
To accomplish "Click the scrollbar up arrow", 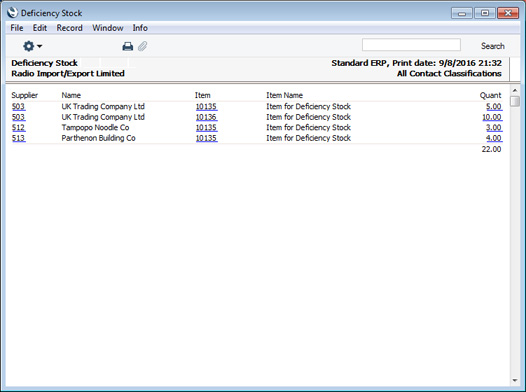I will (x=515, y=91).
